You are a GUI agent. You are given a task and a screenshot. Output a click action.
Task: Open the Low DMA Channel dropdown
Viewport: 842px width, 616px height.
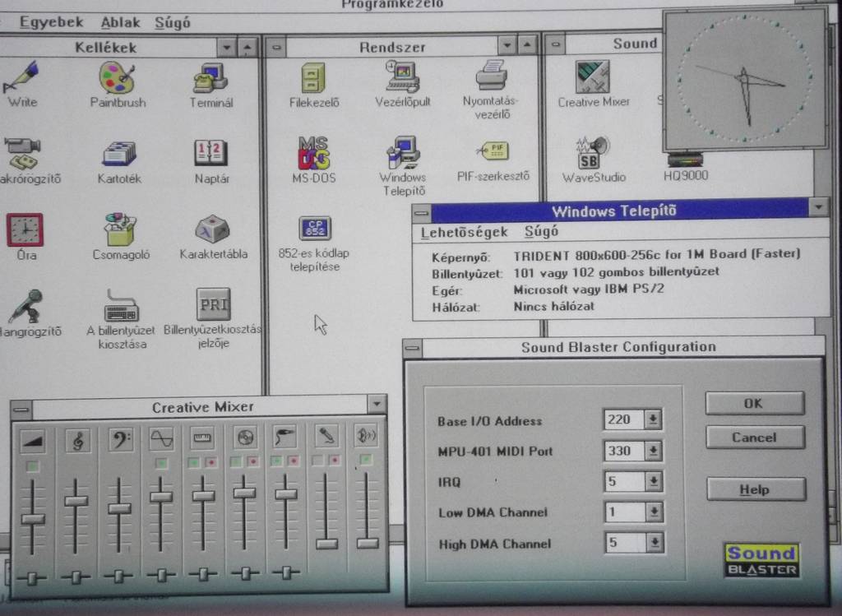click(654, 512)
